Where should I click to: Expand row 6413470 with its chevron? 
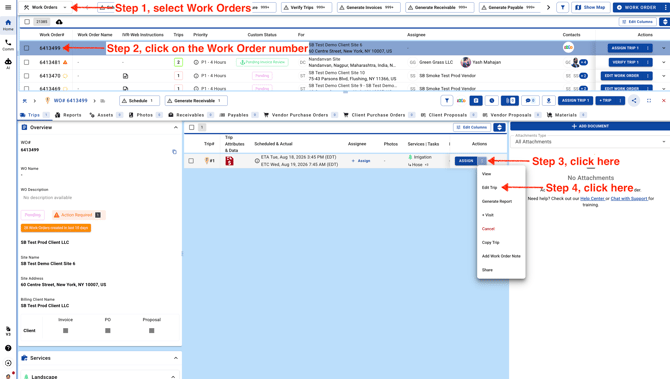pyautogui.click(x=664, y=76)
